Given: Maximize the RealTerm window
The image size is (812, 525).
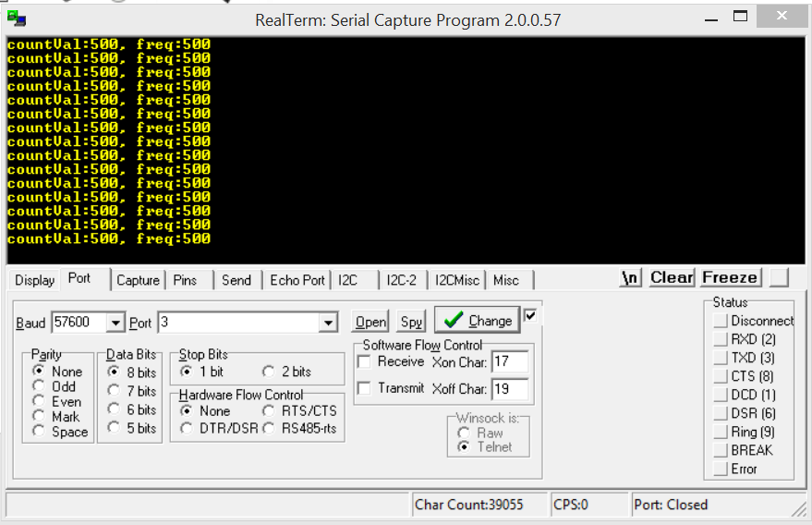Looking at the screenshot, I should click(x=741, y=16).
